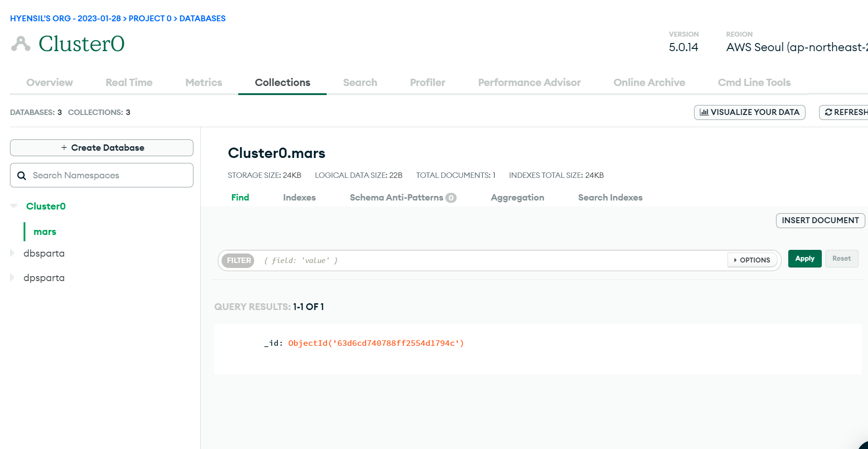Open the Project 0 breadcrumb link
The width and height of the screenshot is (868, 449).
click(x=150, y=19)
